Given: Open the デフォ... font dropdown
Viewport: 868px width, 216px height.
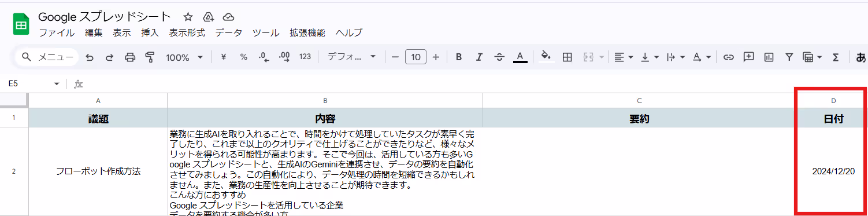Looking at the screenshot, I should pos(351,57).
